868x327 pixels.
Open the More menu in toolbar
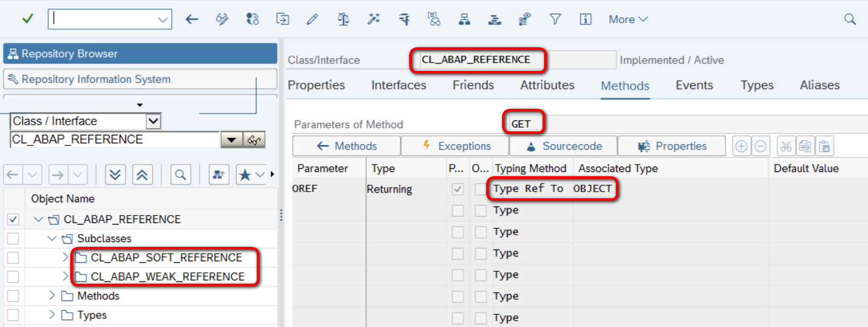coord(628,20)
